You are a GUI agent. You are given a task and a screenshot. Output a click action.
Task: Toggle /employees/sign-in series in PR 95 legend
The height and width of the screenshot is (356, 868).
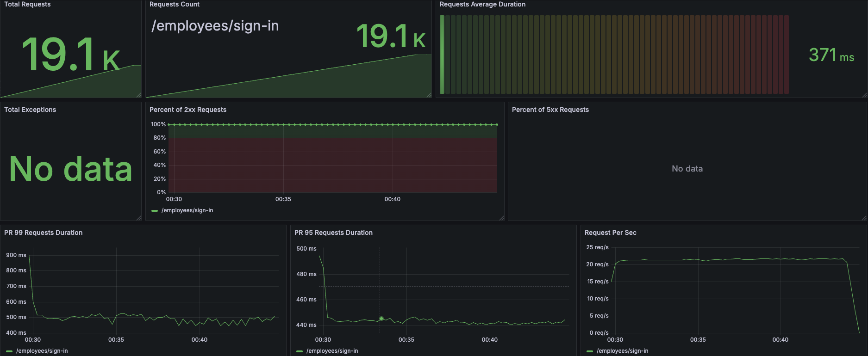(332, 351)
